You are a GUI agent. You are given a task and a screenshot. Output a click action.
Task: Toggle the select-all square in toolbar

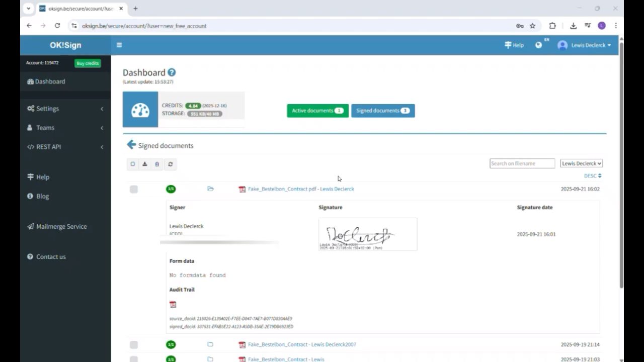(x=133, y=164)
